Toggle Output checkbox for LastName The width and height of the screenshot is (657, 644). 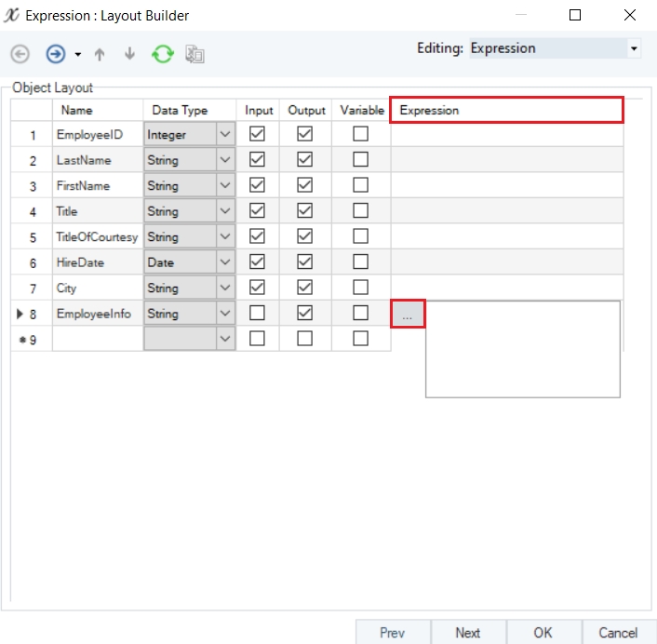304,160
